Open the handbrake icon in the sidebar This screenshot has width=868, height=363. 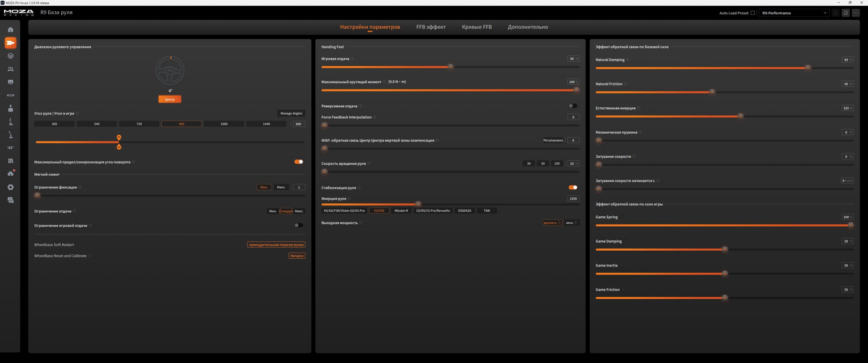pyautogui.click(x=11, y=135)
